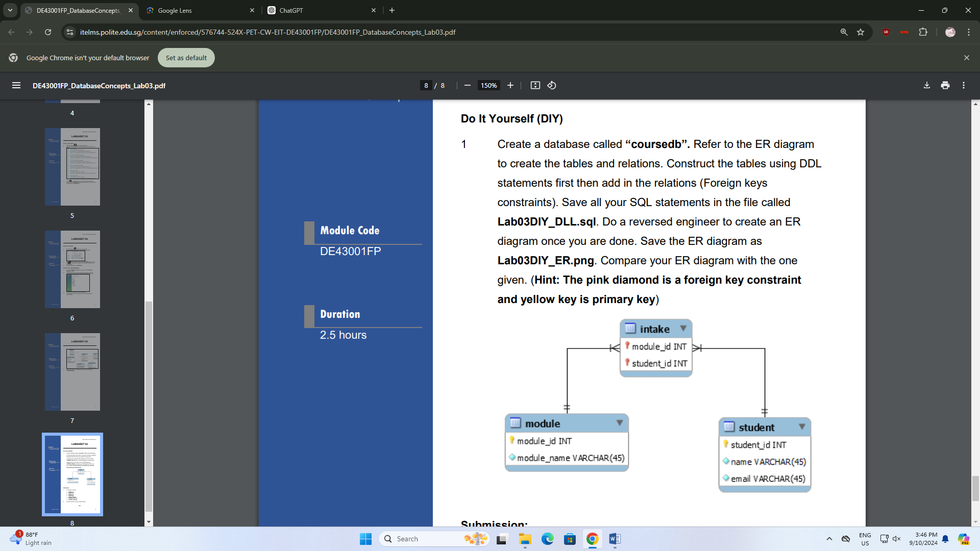Click the PDF download icon

click(927, 85)
